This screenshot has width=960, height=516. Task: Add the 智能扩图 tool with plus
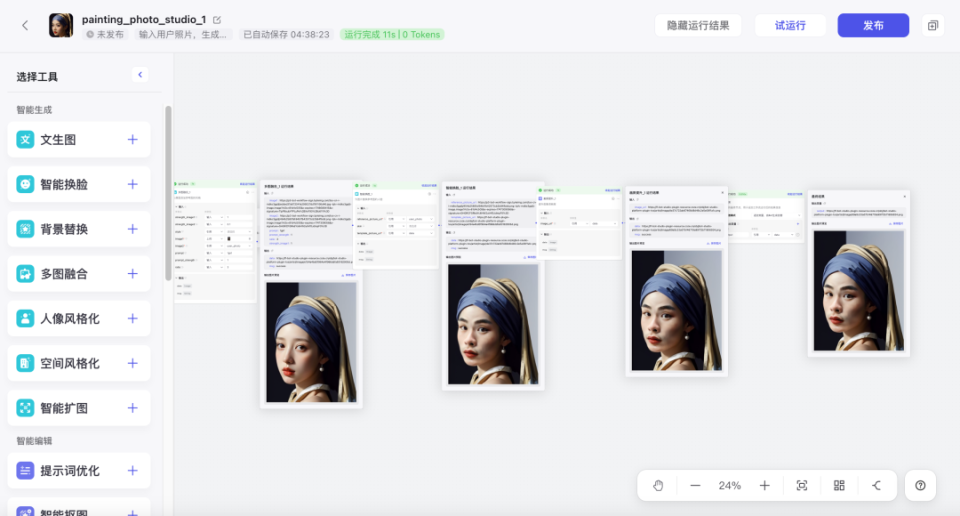click(x=132, y=408)
